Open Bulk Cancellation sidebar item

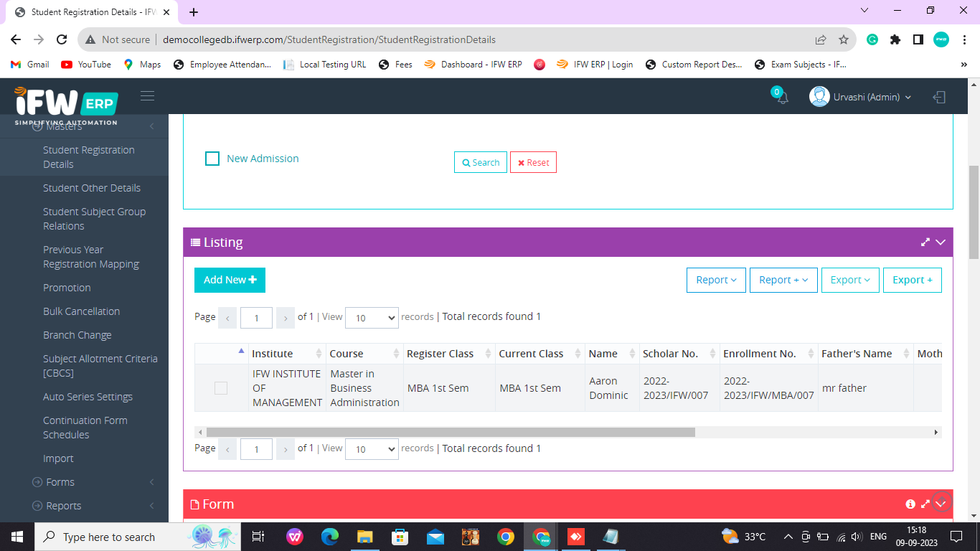[x=81, y=311]
